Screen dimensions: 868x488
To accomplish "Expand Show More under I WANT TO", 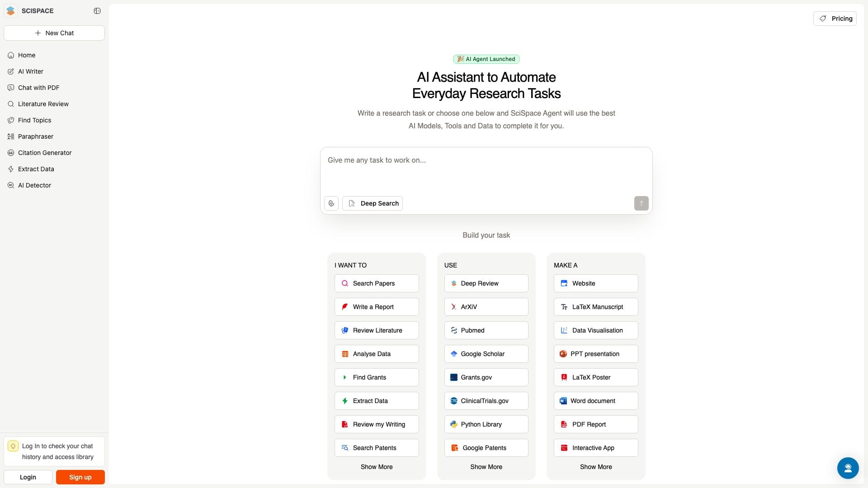I will coord(377,467).
